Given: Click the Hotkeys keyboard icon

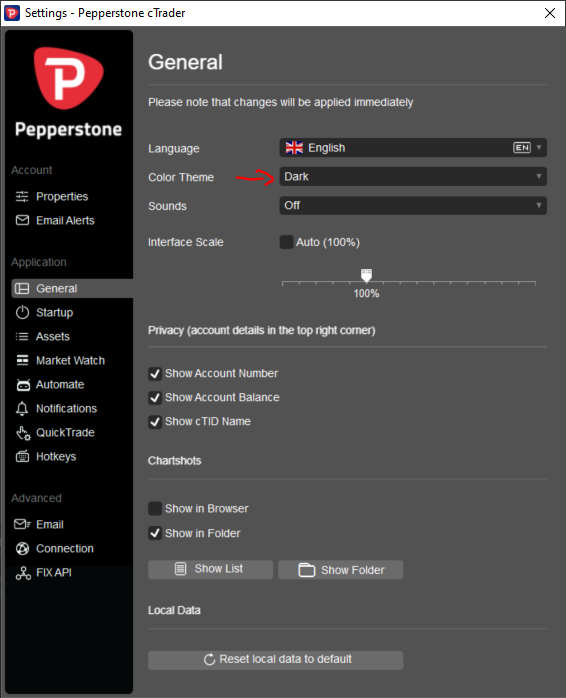Looking at the screenshot, I should click(x=22, y=456).
